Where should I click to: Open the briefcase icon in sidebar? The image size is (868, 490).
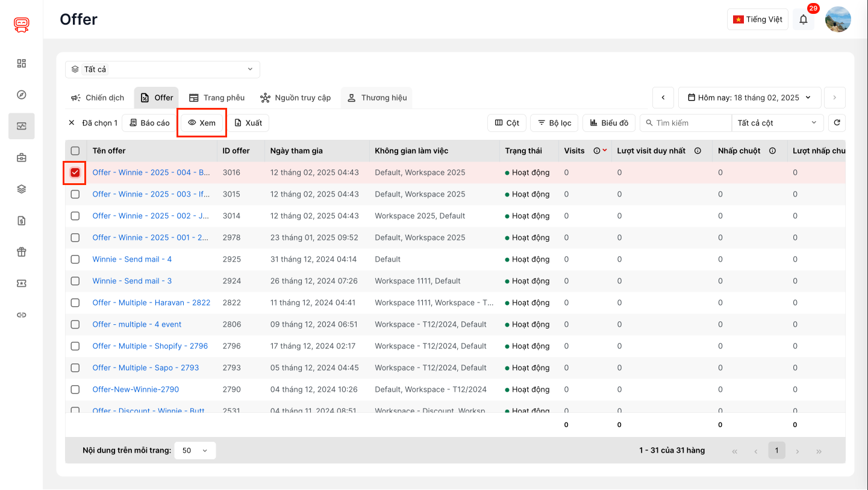(x=22, y=158)
